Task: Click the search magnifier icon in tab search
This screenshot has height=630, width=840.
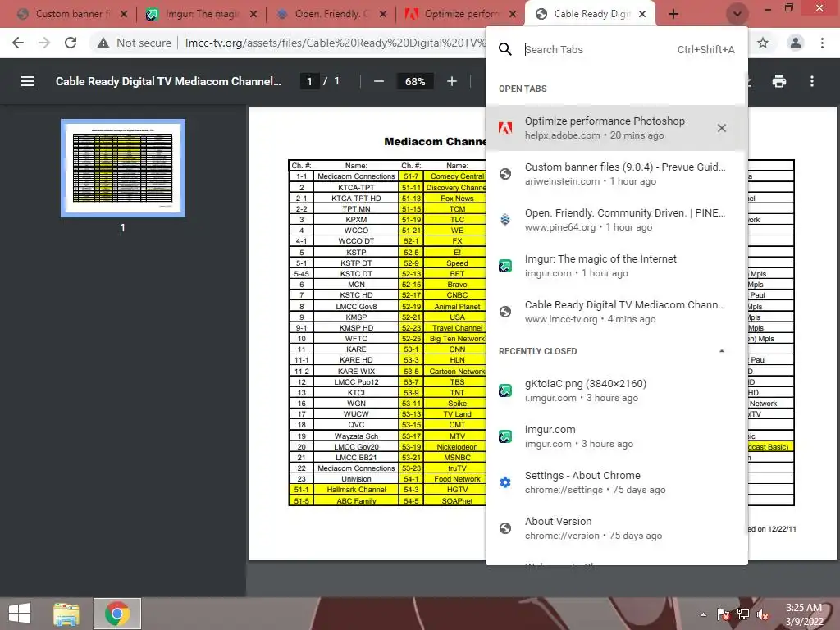Action: [x=504, y=49]
